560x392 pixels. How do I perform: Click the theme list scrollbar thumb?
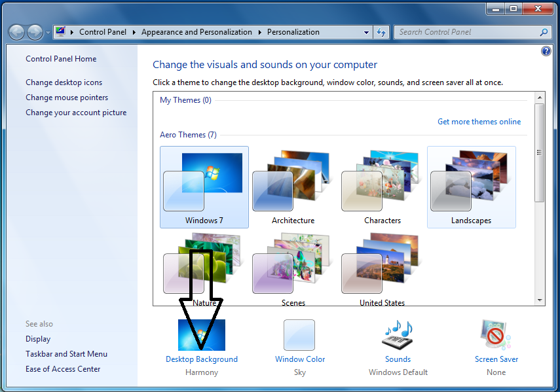pos(540,152)
